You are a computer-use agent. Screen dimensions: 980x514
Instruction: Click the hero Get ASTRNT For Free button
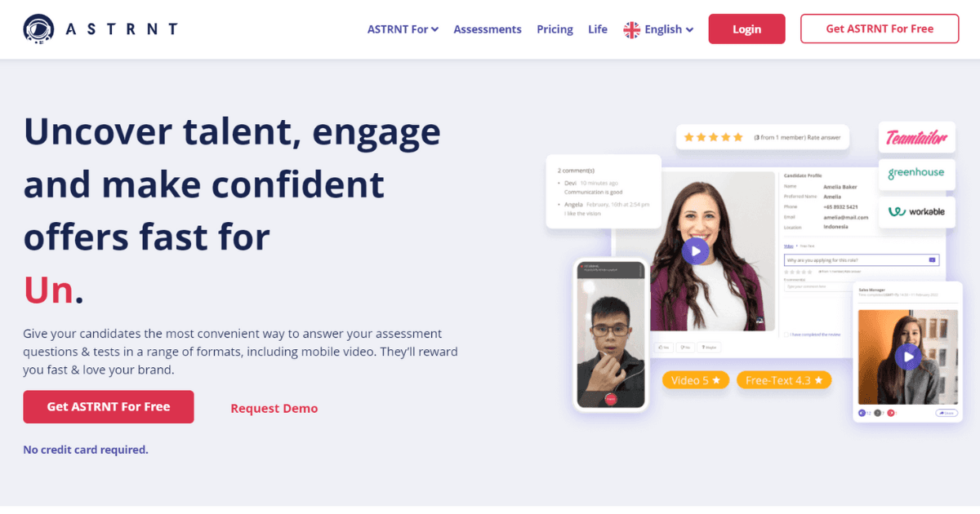click(x=109, y=407)
